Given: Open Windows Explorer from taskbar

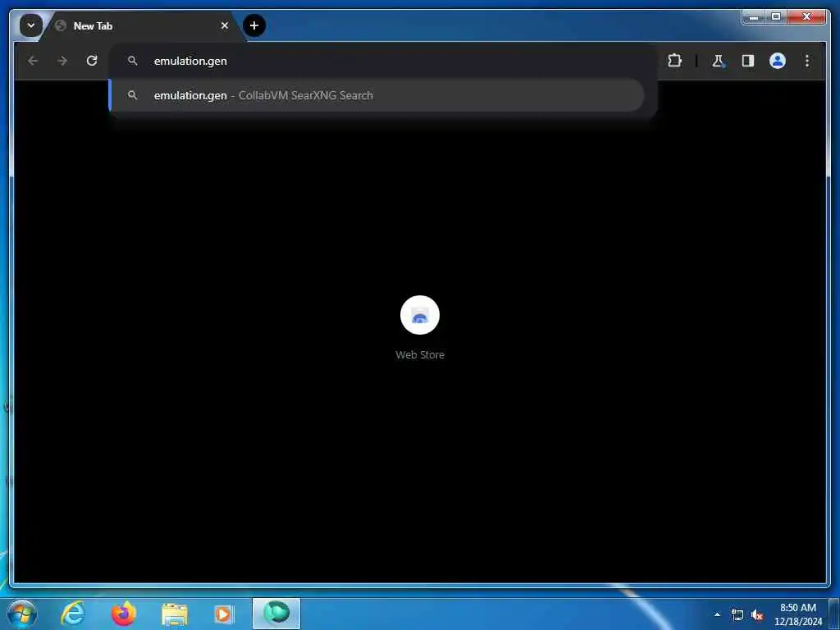Looking at the screenshot, I should click(x=174, y=614).
